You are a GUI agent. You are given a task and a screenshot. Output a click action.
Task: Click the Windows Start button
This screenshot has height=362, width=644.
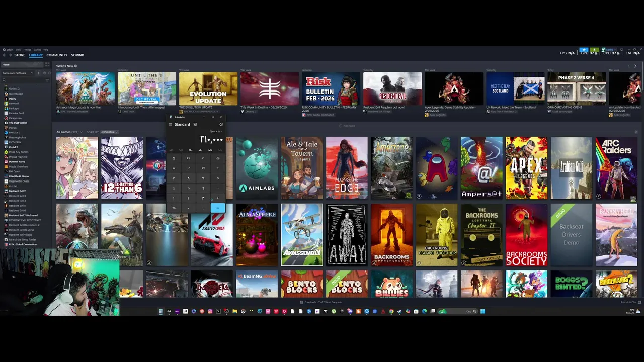coord(482,311)
